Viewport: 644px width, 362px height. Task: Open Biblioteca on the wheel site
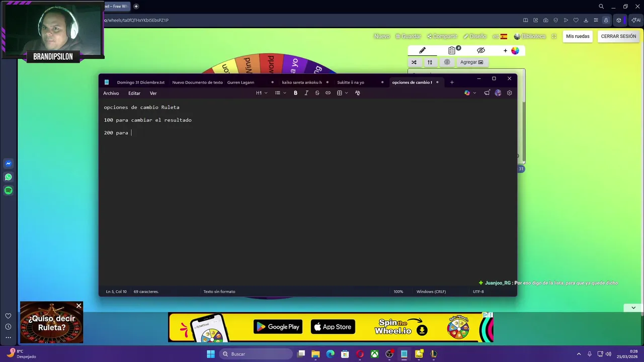(x=530, y=36)
